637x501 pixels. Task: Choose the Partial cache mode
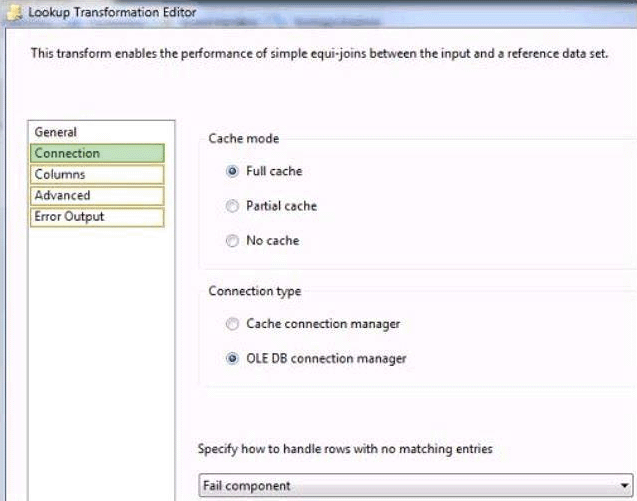233,206
